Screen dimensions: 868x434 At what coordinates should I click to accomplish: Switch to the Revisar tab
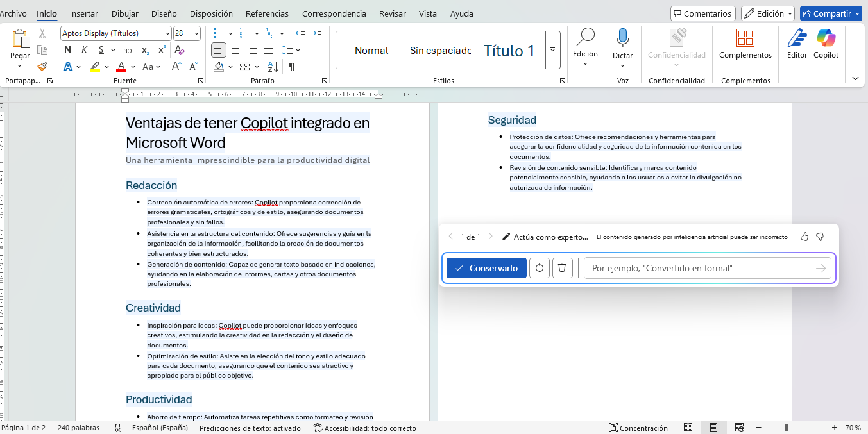tap(392, 13)
